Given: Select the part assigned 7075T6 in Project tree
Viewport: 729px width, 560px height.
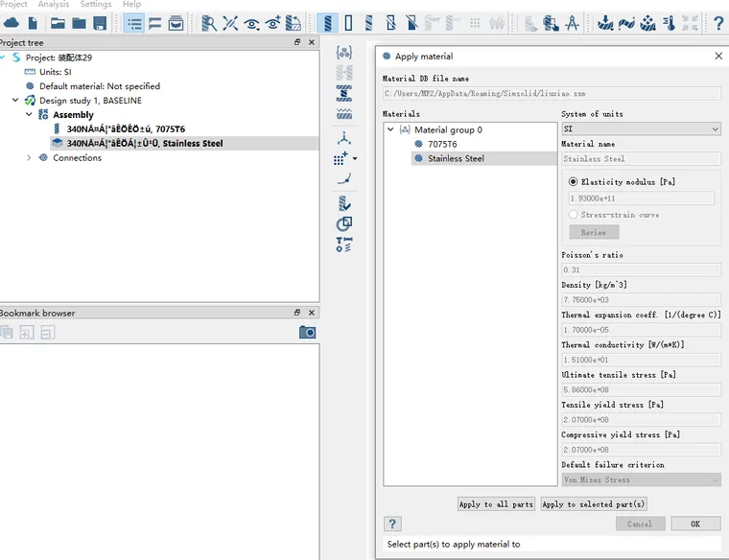Looking at the screenshot, I should [126, 128].
